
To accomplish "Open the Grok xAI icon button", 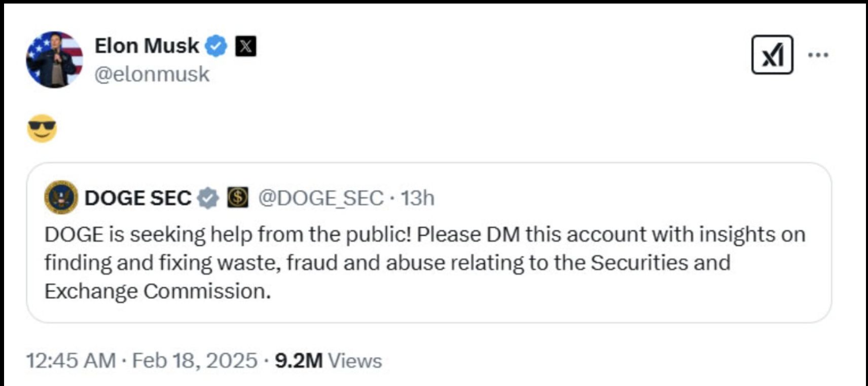I will 772,55.
